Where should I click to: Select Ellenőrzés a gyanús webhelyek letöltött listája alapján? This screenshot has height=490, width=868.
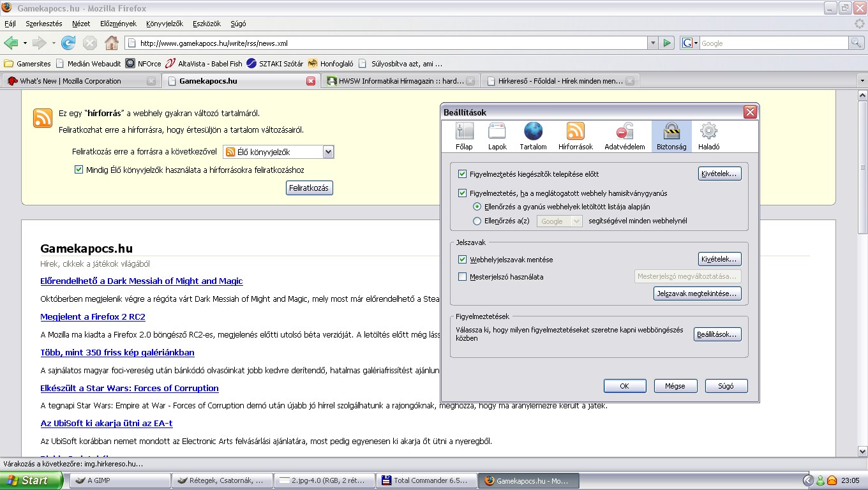coord(477,207)
